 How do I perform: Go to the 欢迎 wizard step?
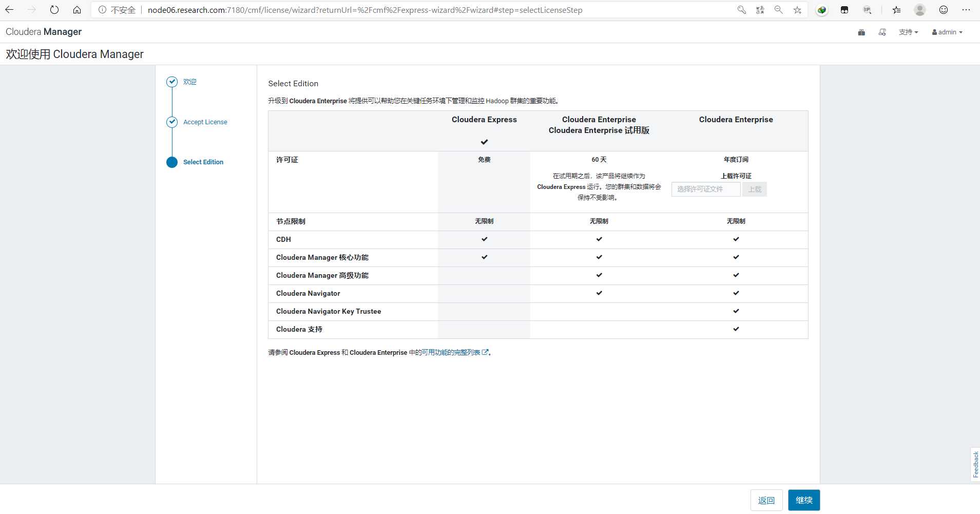pyautogui.click(x=189, y=82)
